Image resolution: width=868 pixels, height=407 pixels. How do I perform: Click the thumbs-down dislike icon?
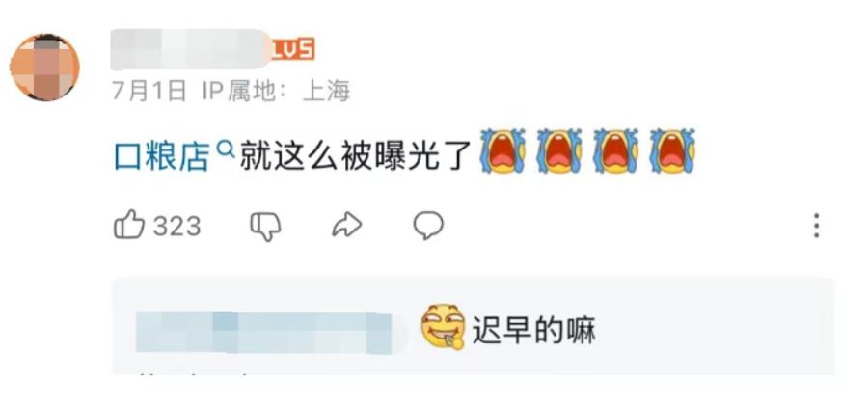(266, 226)
